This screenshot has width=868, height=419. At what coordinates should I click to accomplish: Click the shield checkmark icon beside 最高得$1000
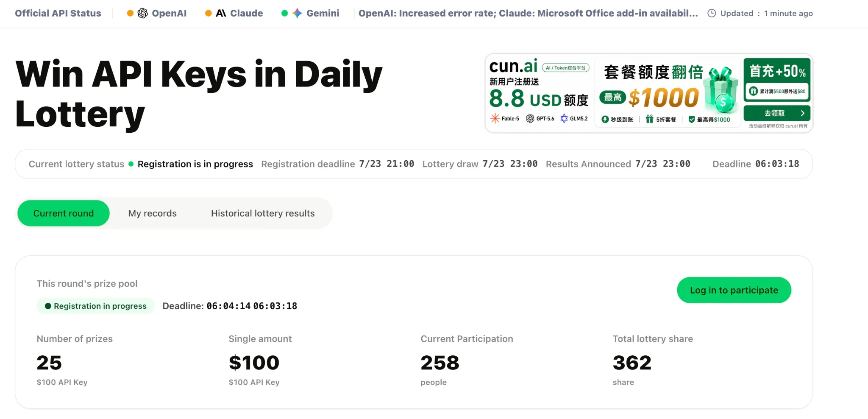tap(692, 120)
